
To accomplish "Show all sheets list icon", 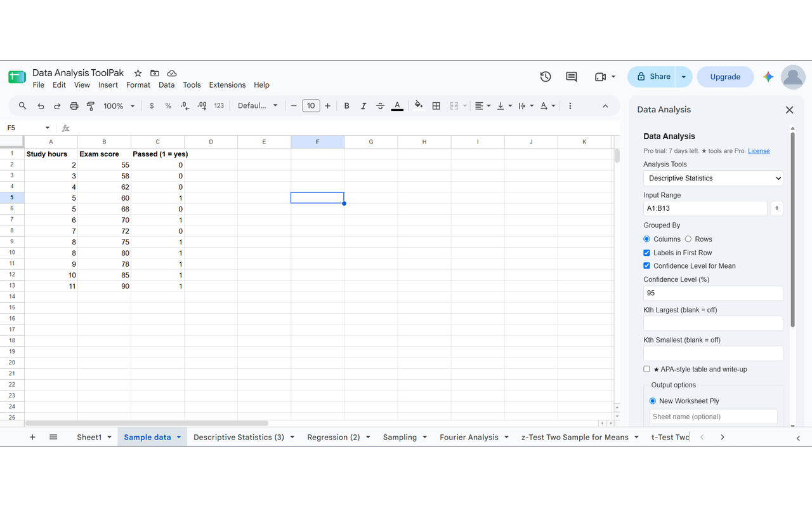I will [53, 437].
